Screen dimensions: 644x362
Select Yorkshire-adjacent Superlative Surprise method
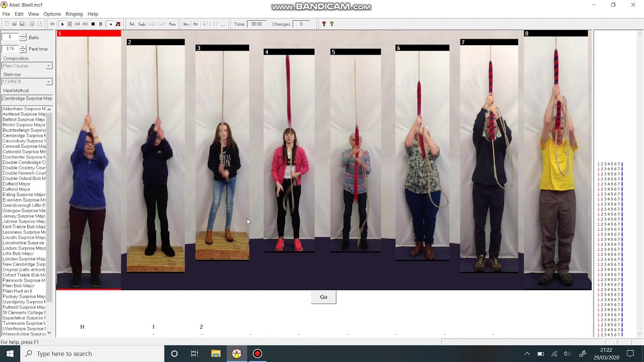coord(24,318)
